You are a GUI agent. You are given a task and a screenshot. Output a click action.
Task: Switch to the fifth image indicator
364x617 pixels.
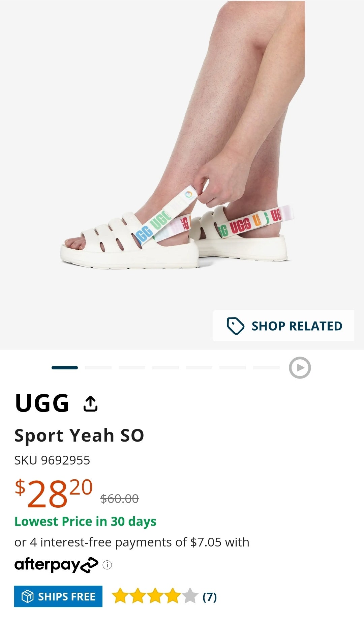click(199, 368)
